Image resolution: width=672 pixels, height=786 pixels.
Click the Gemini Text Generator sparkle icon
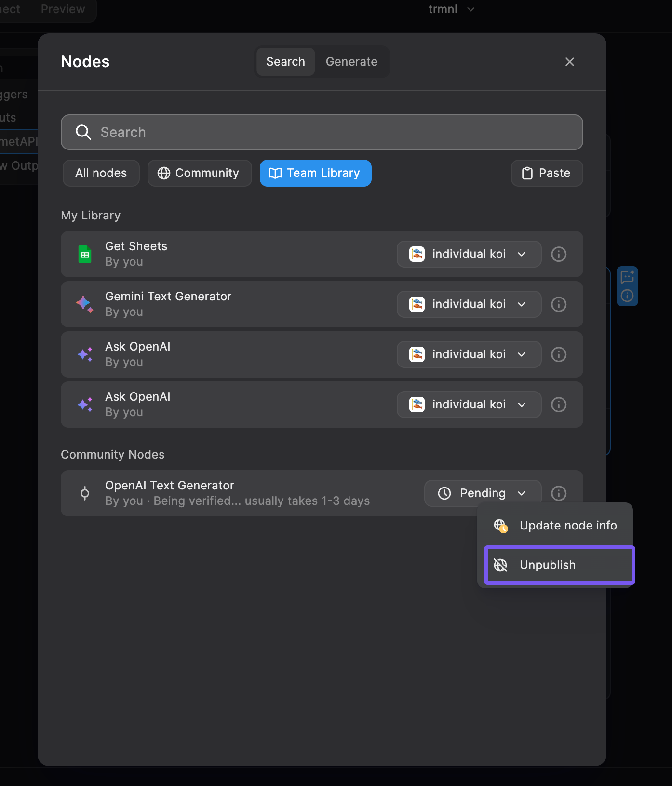(x=85, y=304)
